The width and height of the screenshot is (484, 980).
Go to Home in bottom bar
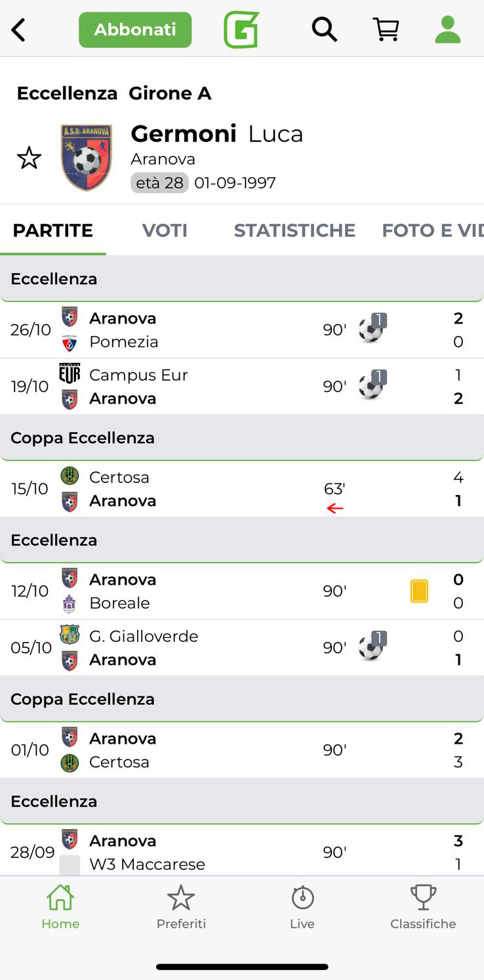point(60,906)
